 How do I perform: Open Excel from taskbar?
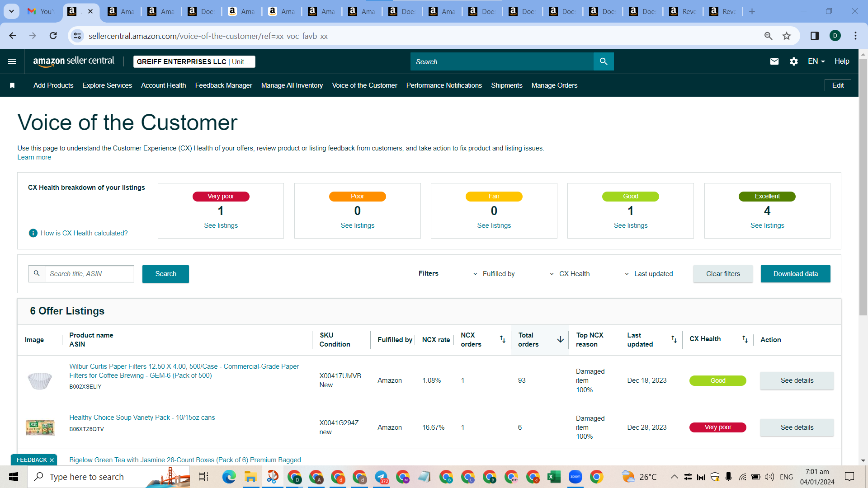[x=554, y=477]
